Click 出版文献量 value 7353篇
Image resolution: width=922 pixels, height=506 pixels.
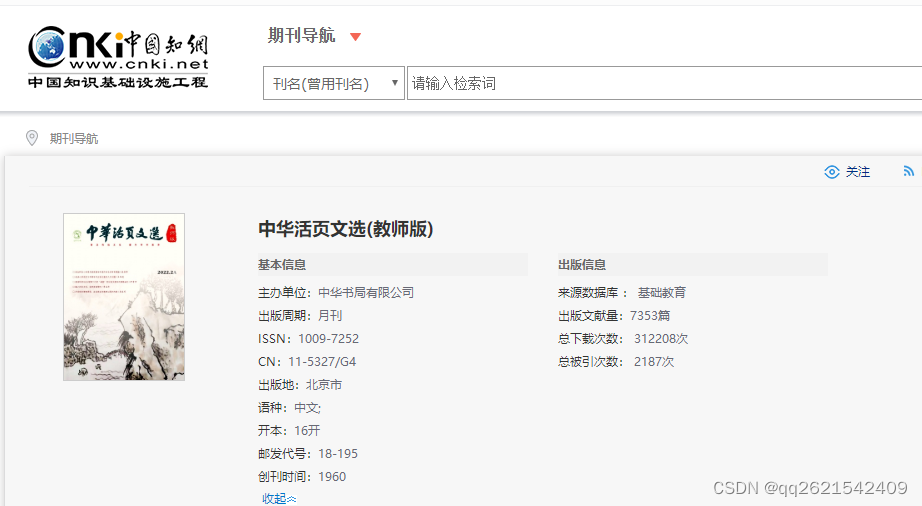click(x=650, y=316)
